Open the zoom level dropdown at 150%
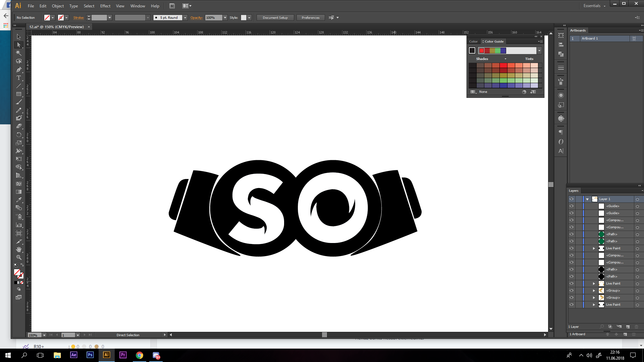Viewport: 644px width, 362px height. pyautogui.click(x=44, y=335)
